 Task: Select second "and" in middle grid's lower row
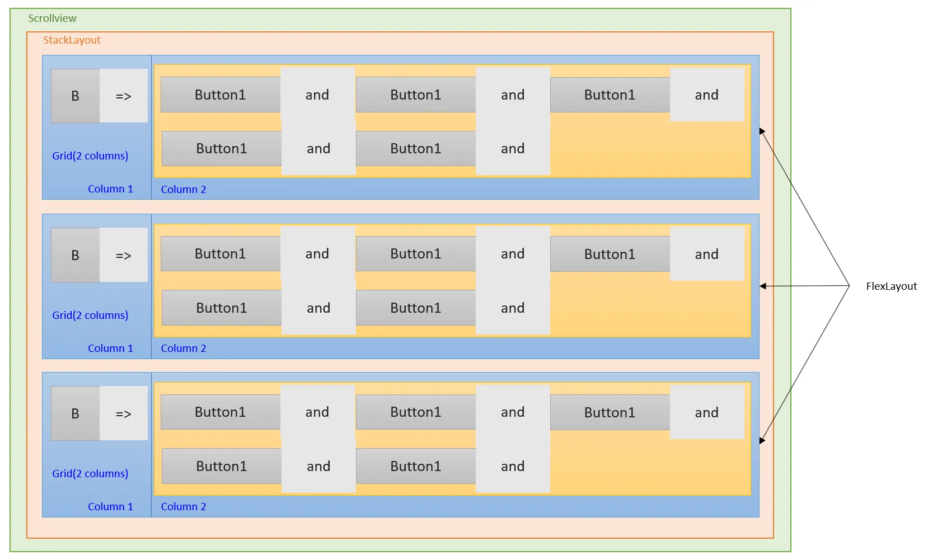513,308
